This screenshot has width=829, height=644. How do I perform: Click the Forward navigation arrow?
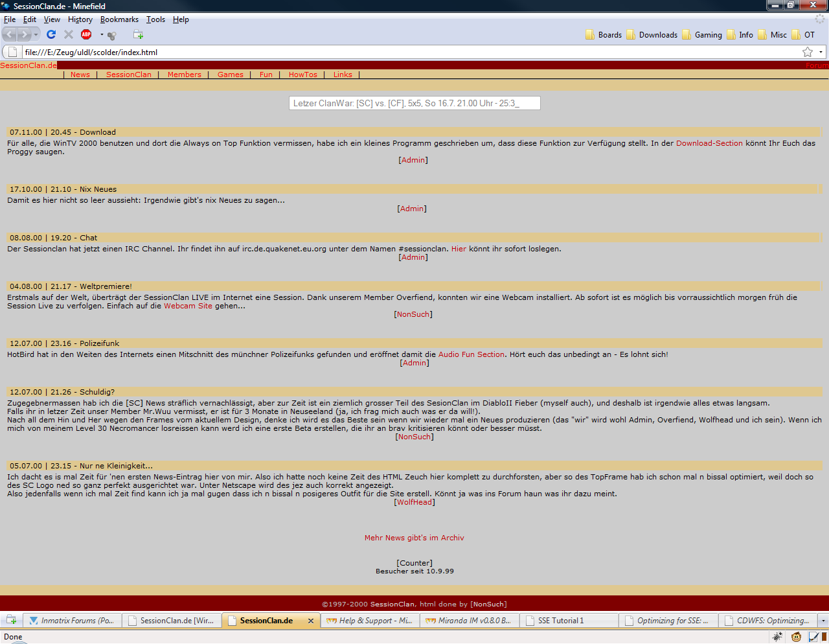[25, 34]
